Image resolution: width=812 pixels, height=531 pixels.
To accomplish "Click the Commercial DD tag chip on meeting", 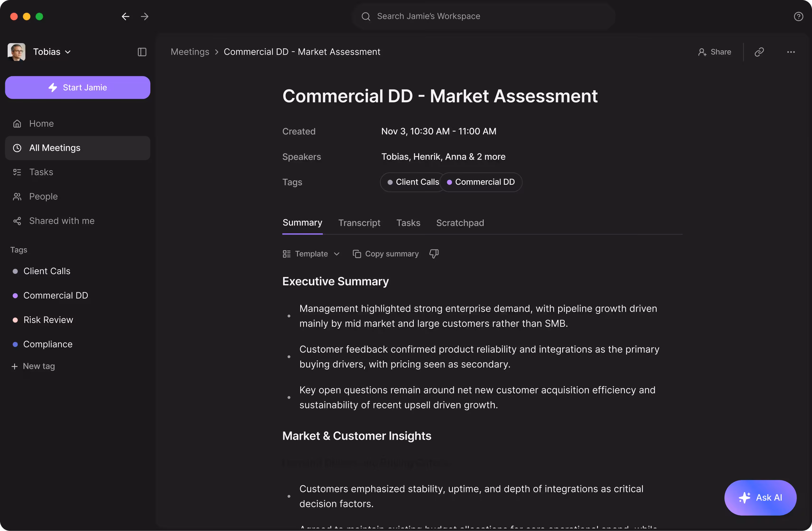I will pyautogui.click(x=481, y=182).
